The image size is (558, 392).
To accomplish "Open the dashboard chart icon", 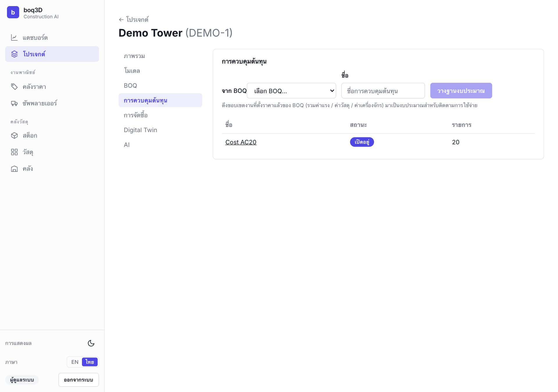I will 14,37.
